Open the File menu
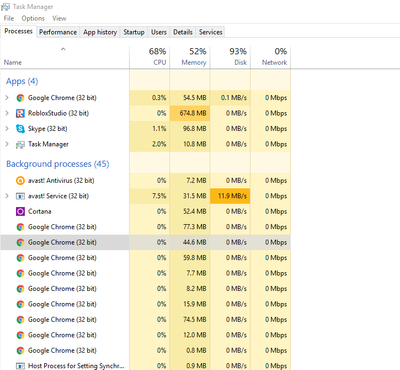The image size is (400, 370). 9,18
